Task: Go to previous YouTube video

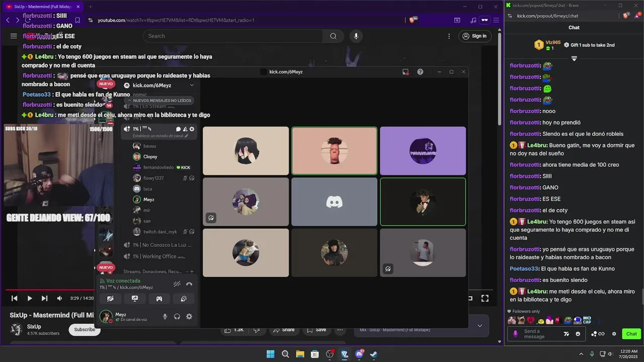Action: 14,298
